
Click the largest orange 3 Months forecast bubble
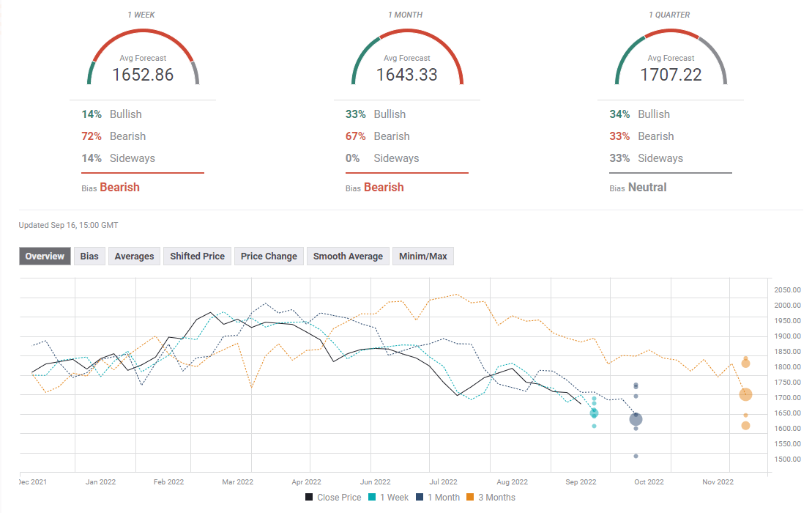click(x=745, y=395)
